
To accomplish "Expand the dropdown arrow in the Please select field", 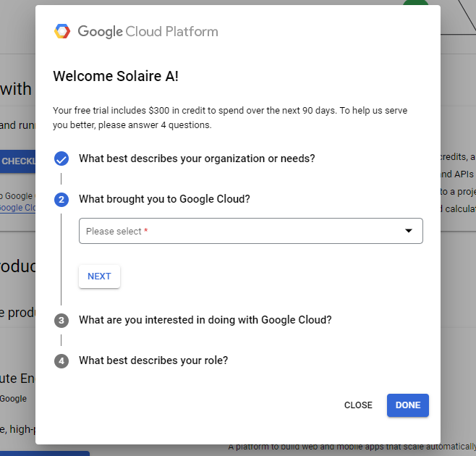I will (x=409, y=231).
